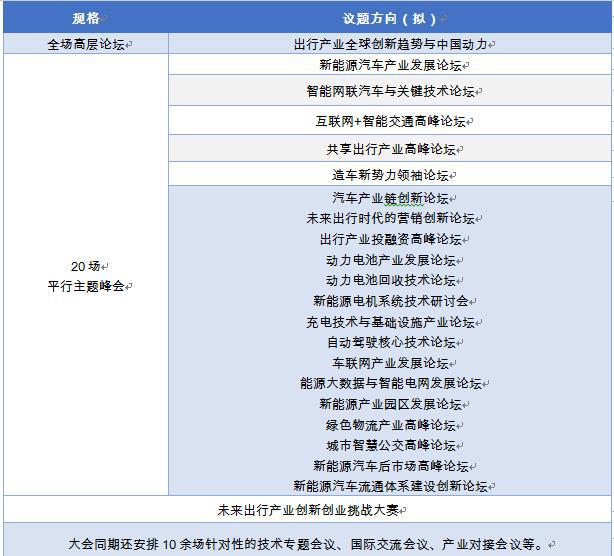Screen dimensions: 614x556
Task: Select the 全场高层论坛 cell
Action: [86, 44]
